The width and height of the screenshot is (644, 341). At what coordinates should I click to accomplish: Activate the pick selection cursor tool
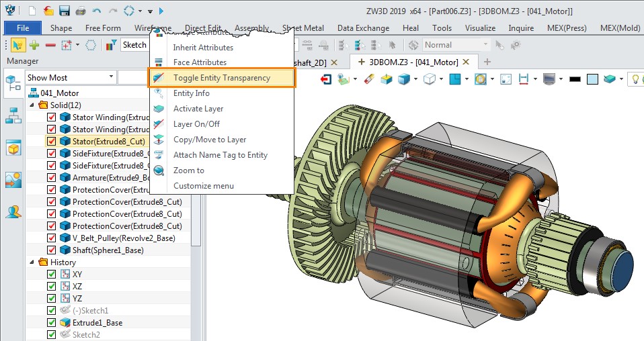click(17, 45)
